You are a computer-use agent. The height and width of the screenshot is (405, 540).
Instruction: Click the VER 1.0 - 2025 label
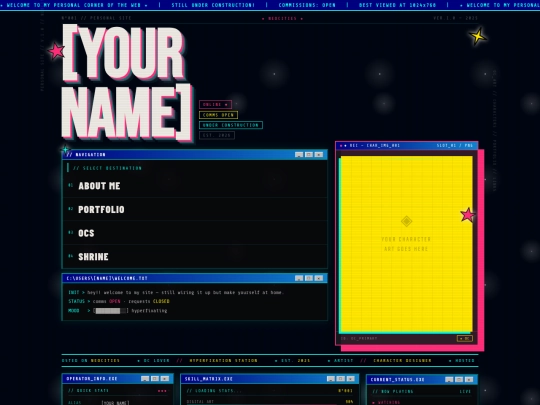(455, 18)
